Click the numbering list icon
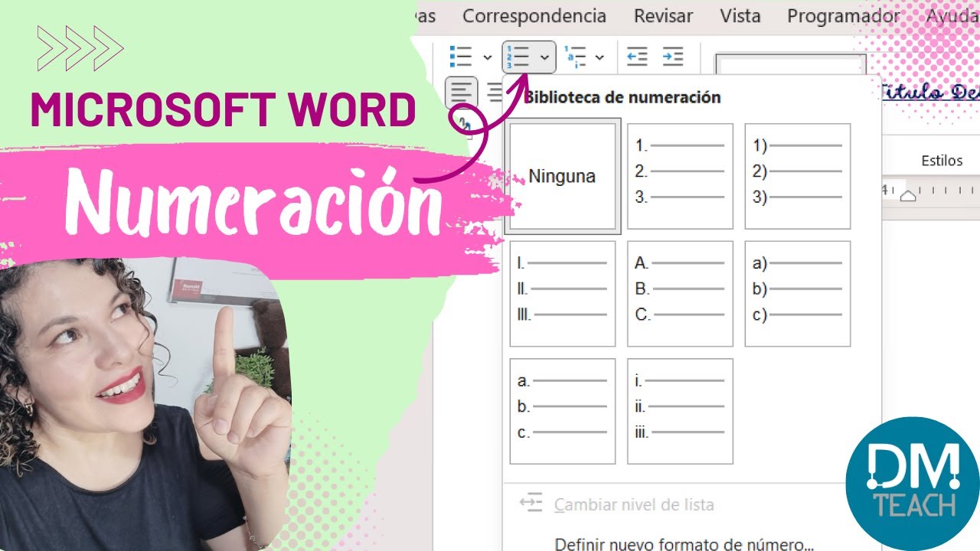The image size is (980, 551). pyautogui.click(x=520, y=57)
